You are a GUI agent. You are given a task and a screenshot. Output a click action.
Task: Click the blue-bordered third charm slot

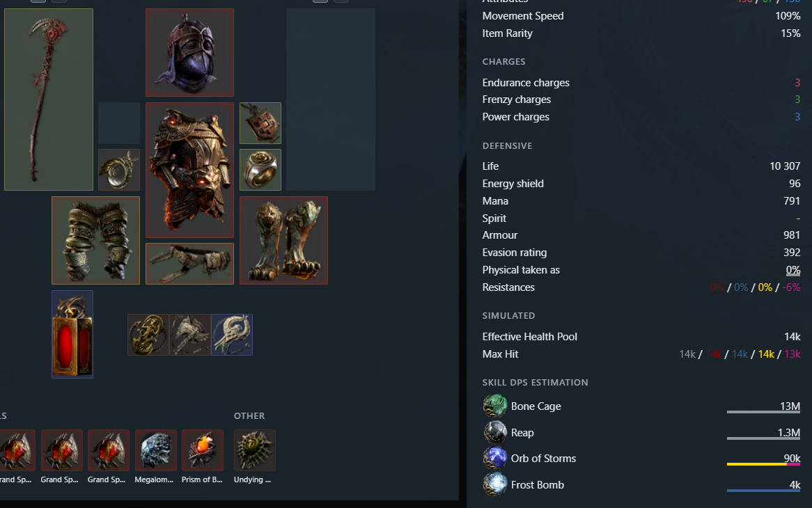[231, 335]
